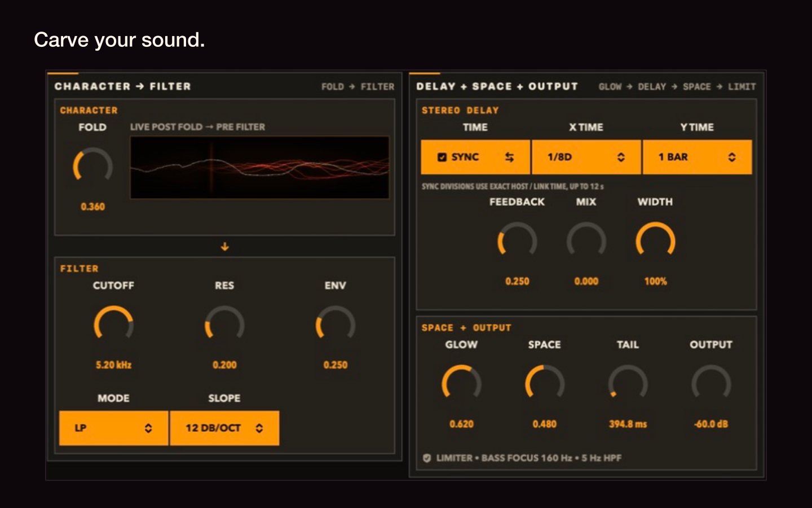The height and width of the screenshot is (508, 812).
Task: Open the X TIME 1/8D dropdown
Action: pos(586,157)
